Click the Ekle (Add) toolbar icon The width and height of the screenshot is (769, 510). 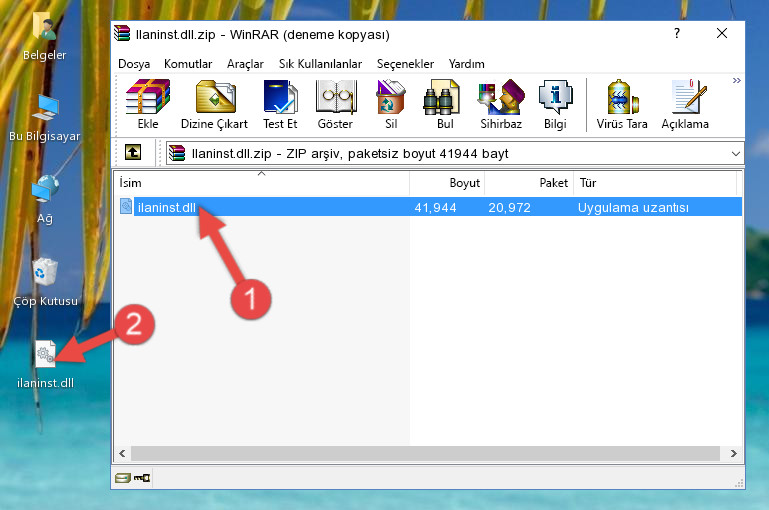[148, 104]
